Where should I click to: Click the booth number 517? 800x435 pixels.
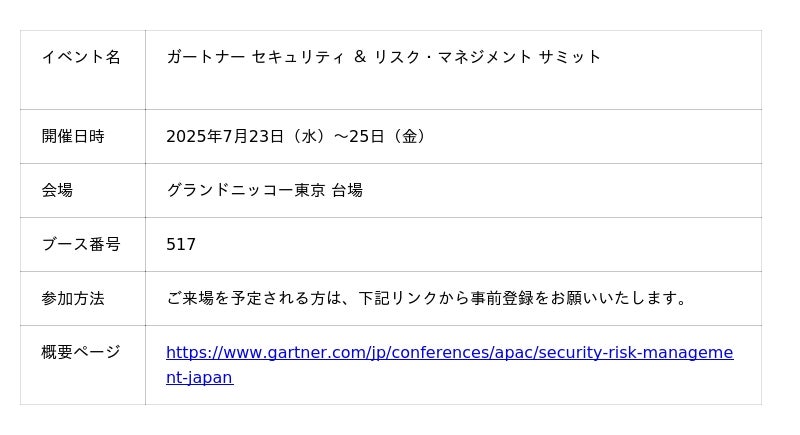coord(181,244)
